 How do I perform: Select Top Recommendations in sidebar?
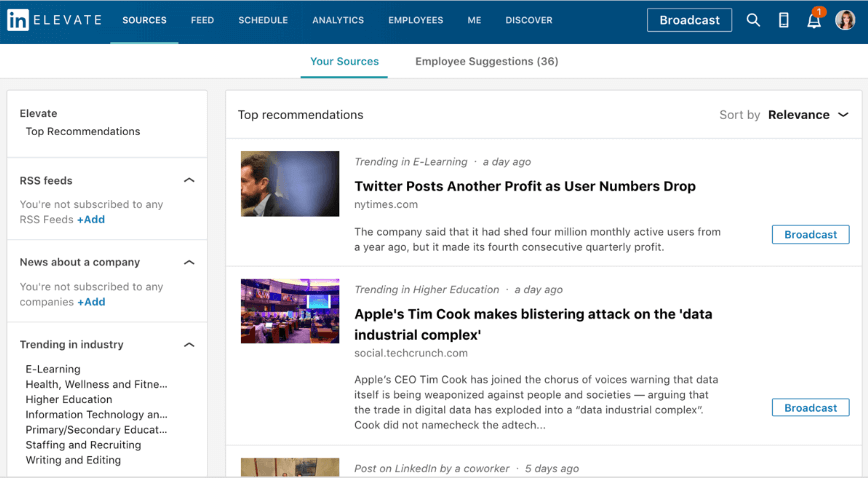click(82, 131)
